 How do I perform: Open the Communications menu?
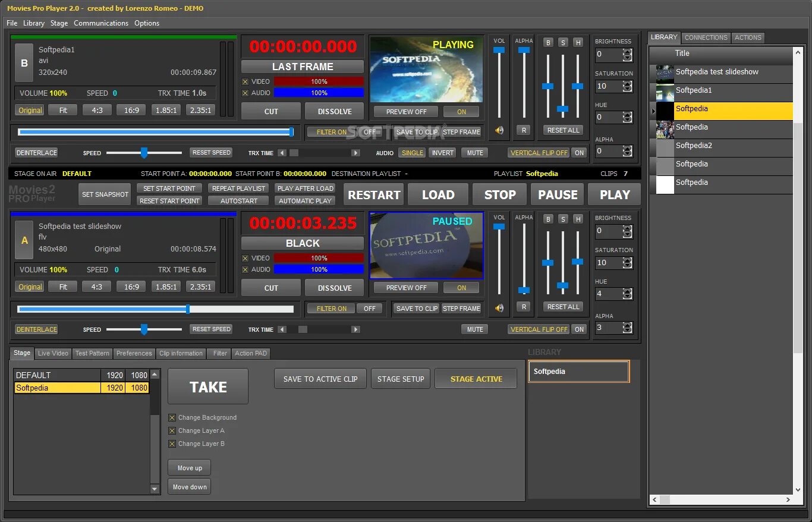(x=101, y=23)
